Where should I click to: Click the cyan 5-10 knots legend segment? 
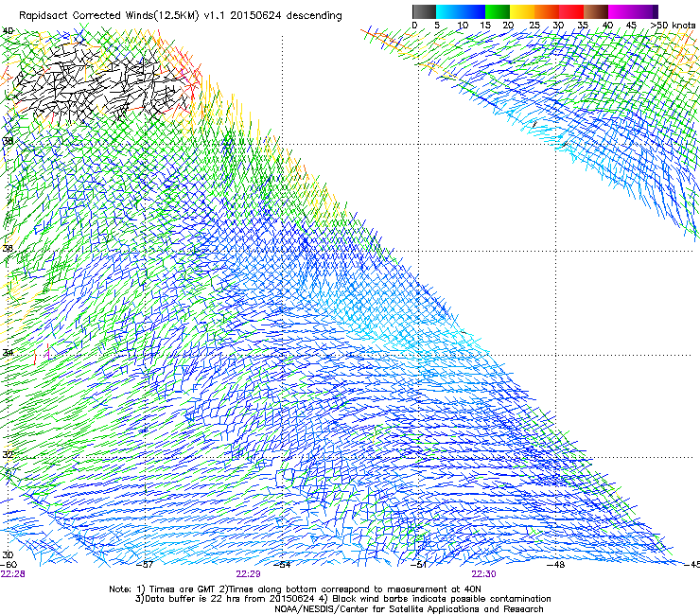click(x=447, y=11)
